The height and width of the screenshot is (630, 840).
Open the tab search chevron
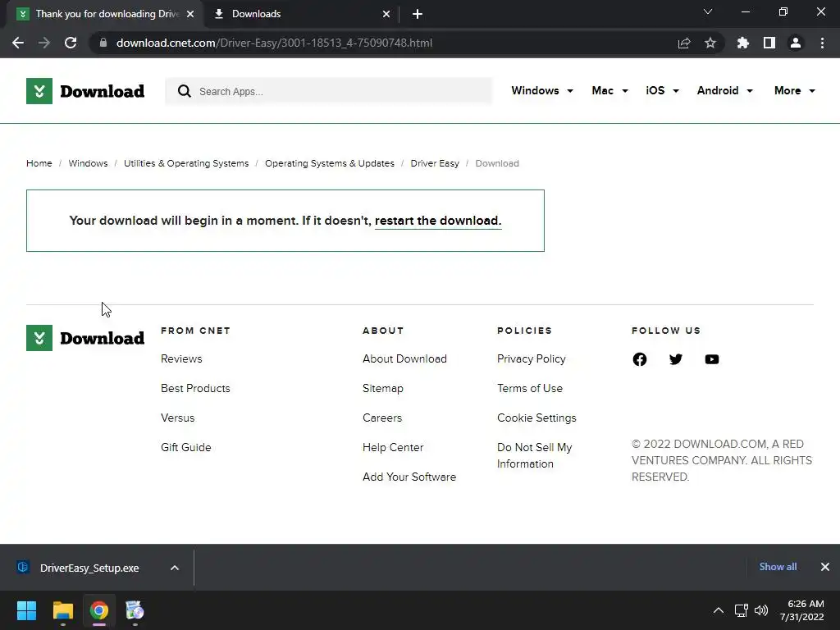[708, 11]
